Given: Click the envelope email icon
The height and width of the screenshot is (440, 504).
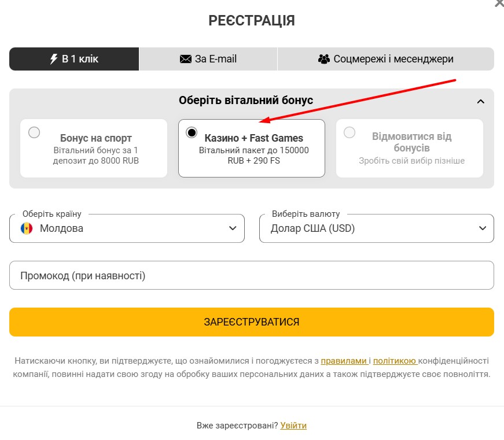Looking at the screenshot, I should click(x=186, y=59).
